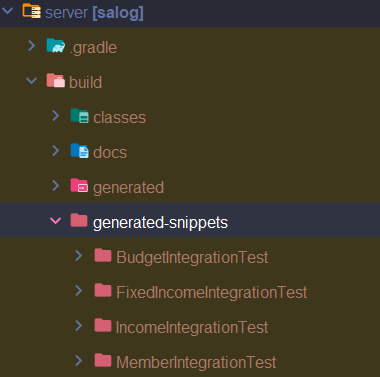Expand the MemberIntegrationTest folder arrow
Screen dimensions: 380x377
79,361
